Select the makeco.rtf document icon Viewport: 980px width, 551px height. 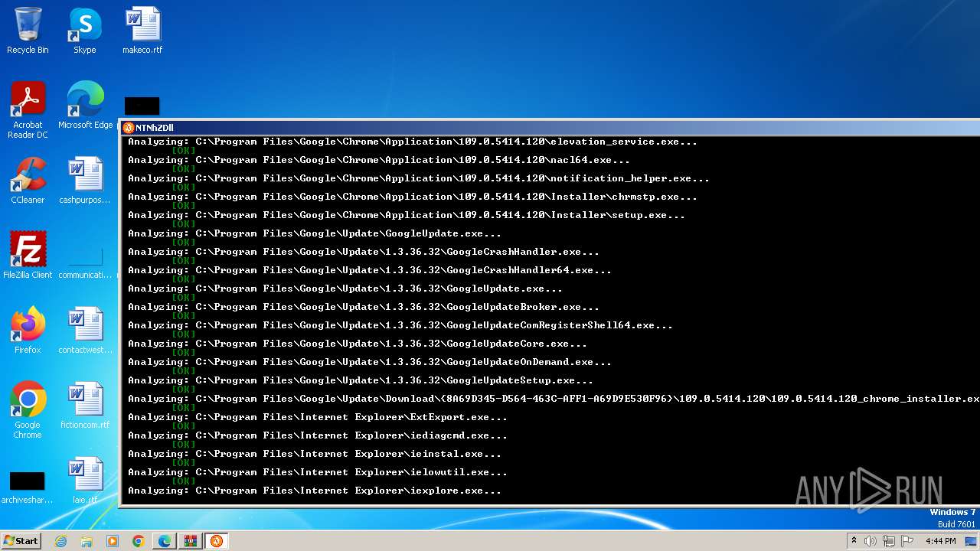click(142, 31)
